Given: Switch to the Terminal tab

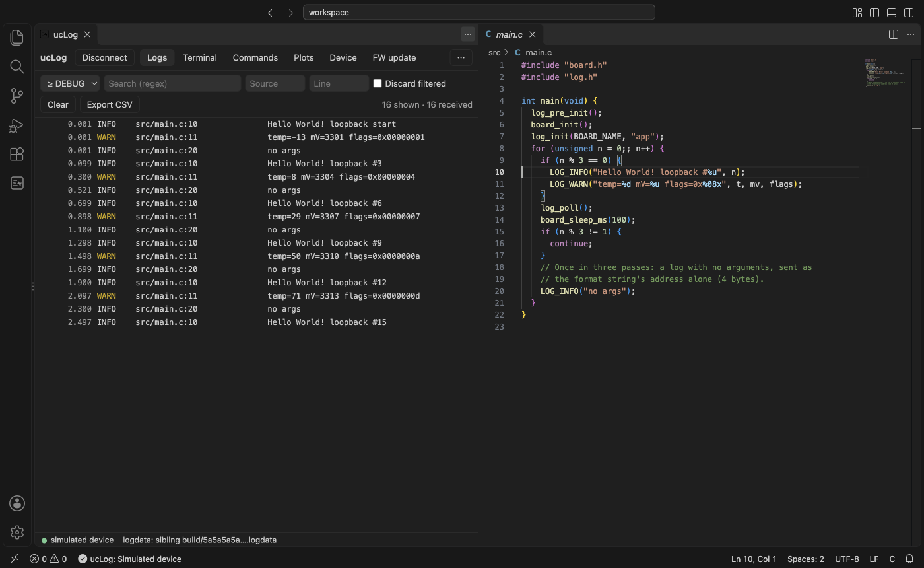Looking at the screenshot, I should coord(200,57).
